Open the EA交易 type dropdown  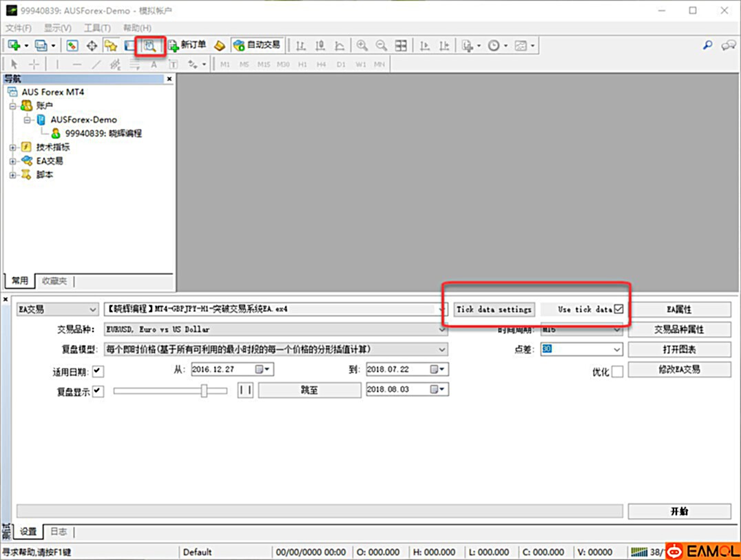tap(58, 309)
